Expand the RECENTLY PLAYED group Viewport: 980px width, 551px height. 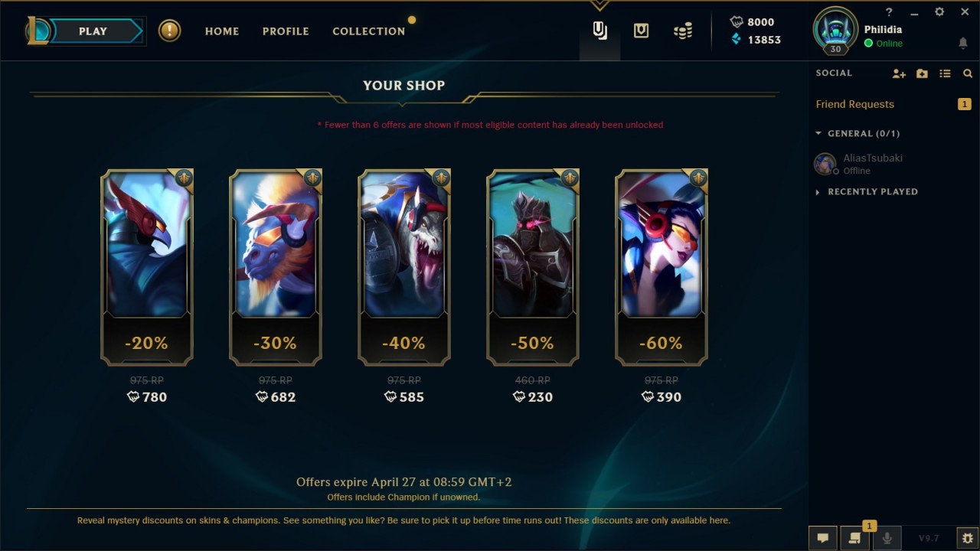point(867,191)
